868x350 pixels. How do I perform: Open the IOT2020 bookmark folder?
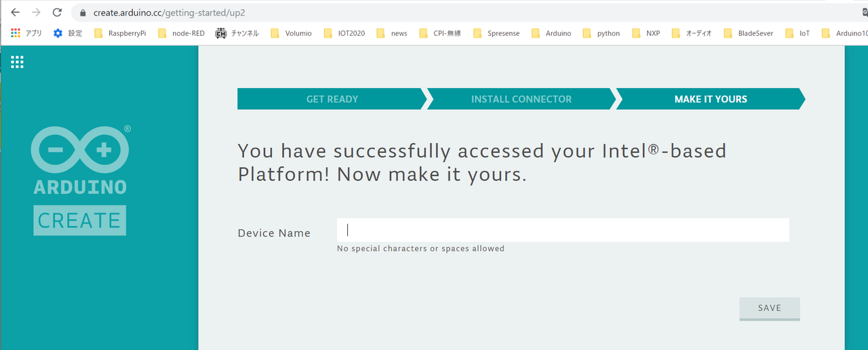point(344,33)
